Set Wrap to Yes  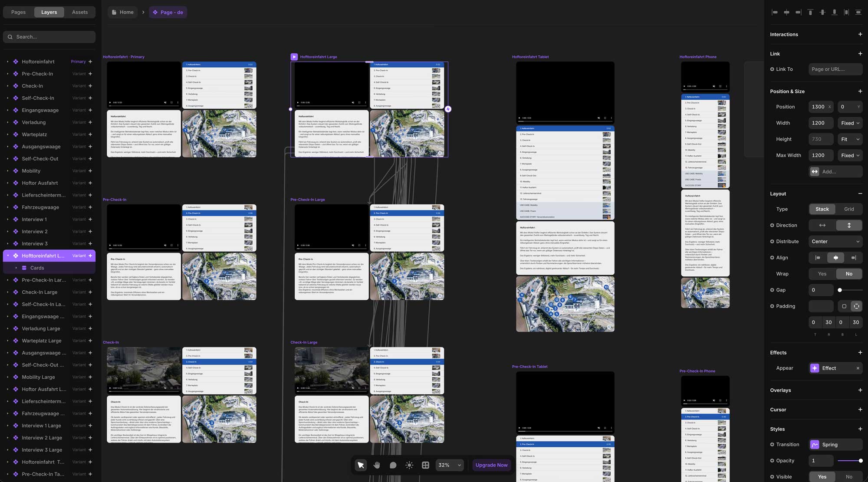click(x=822, y=274)
